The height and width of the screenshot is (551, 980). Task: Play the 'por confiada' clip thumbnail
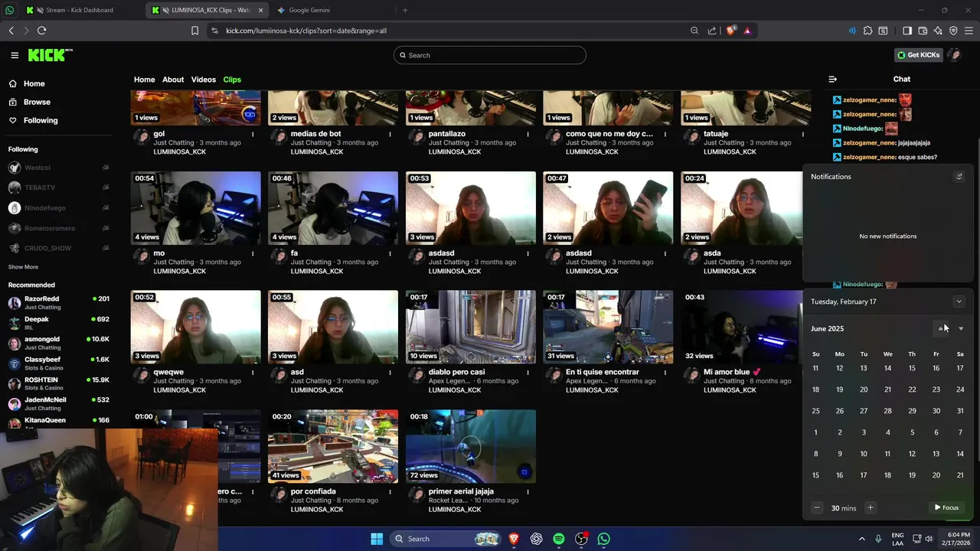pyautogui.click(x=333, y=446)
